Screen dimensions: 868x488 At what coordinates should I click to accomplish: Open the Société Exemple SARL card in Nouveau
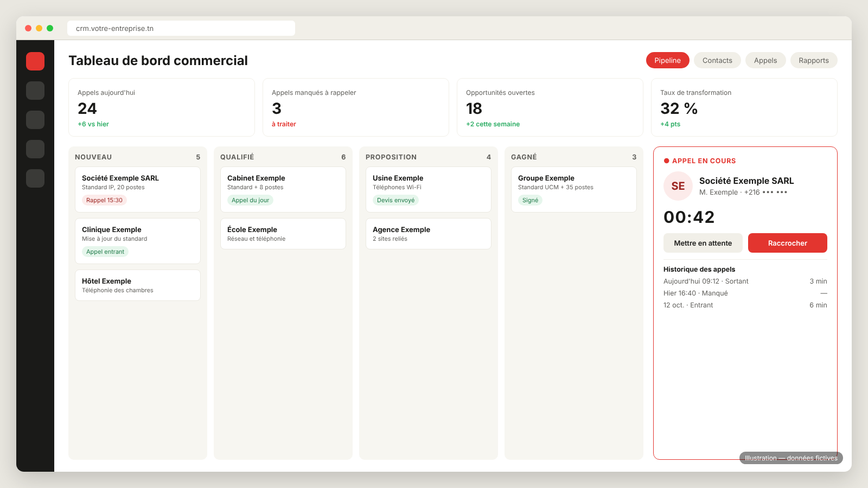(x=138, y=189)
